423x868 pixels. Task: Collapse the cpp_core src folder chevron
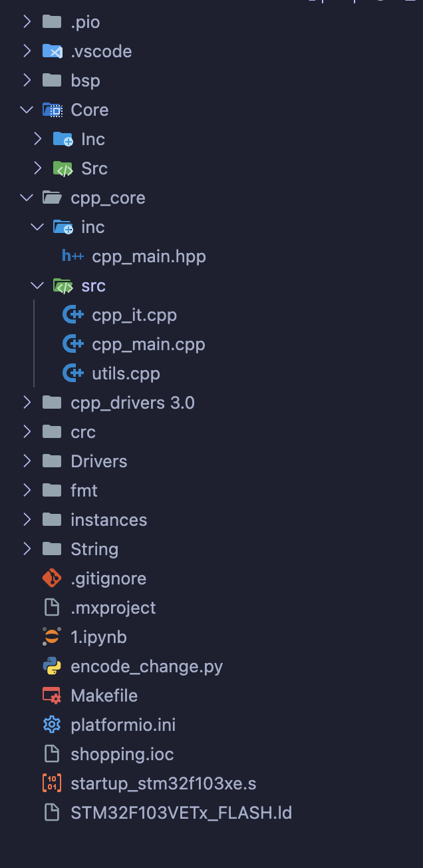37,286
